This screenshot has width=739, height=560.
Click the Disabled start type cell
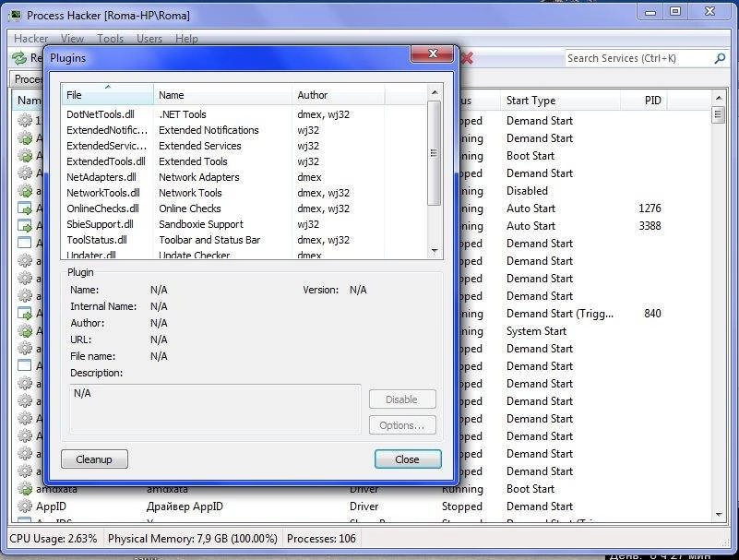pos(527,191)
